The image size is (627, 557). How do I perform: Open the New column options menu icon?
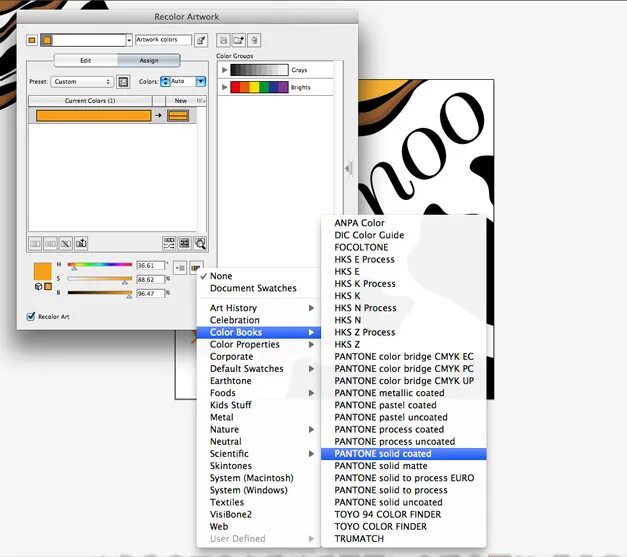(x=201, y=101)
